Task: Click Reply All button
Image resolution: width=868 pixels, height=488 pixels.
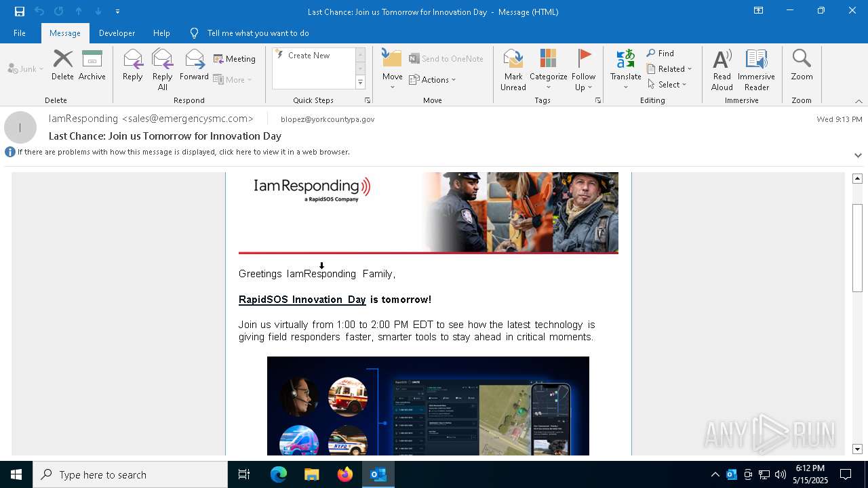Action: point(163,69)
